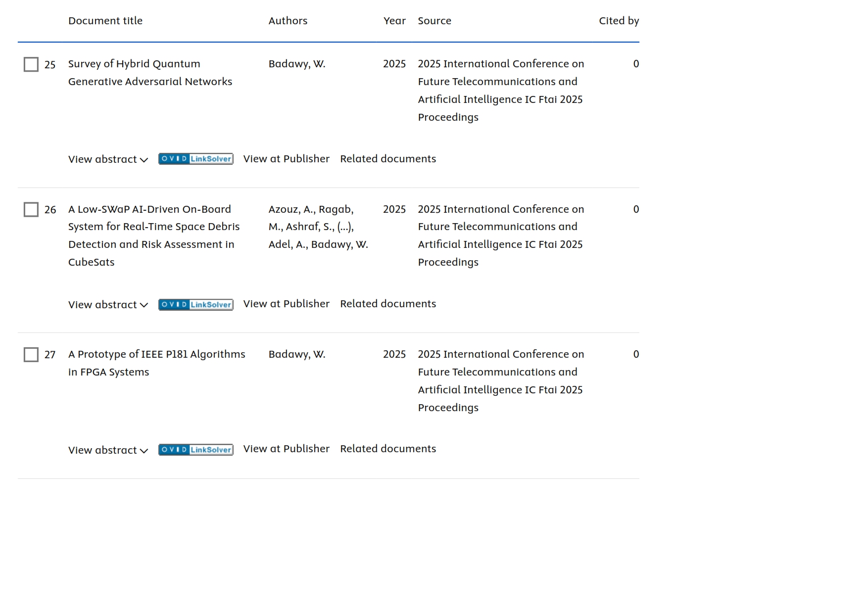Open source title link for document 25
The image size is (868, 613).
pos(500,91)
